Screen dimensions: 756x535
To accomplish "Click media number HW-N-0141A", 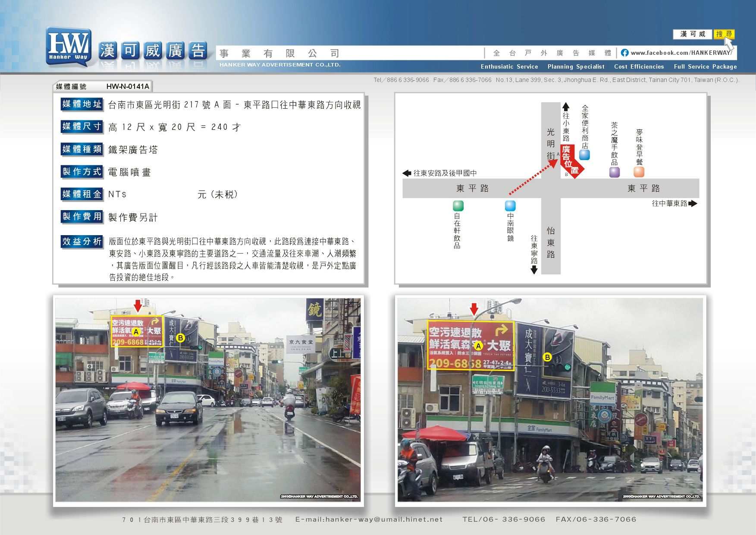I will [128, 86].
